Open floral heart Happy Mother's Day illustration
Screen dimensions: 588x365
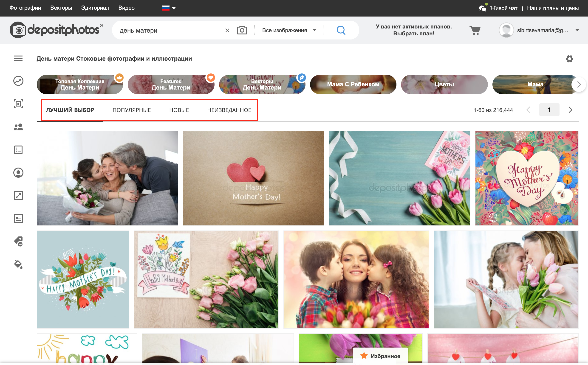(527, 178)
